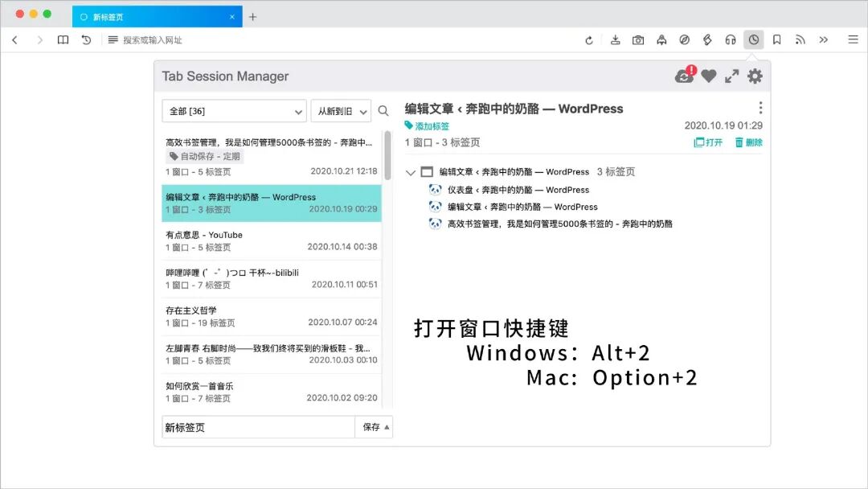The width and height of the screenshot is (868, 489).
Task: Go forward with the browser forward arrow
Action: [39, 40]
